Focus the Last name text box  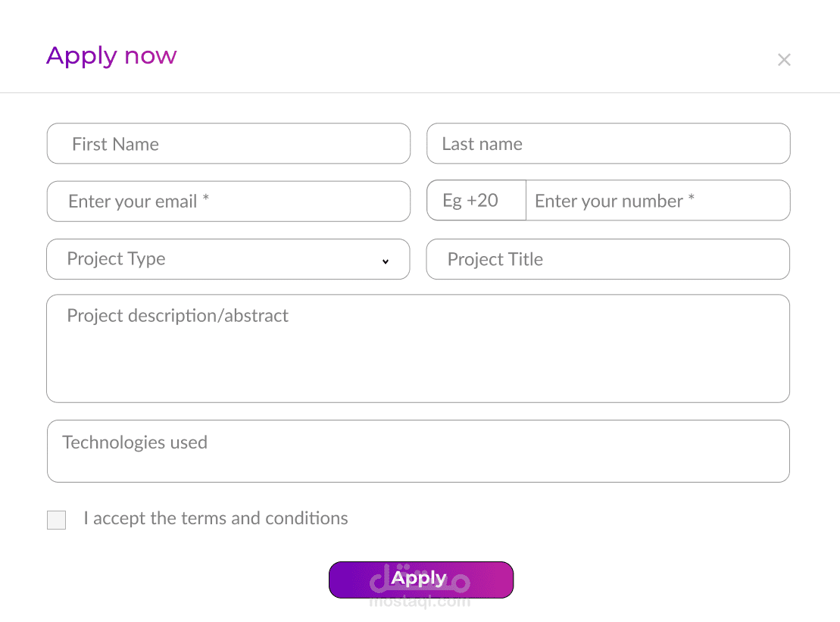point(608,144)
